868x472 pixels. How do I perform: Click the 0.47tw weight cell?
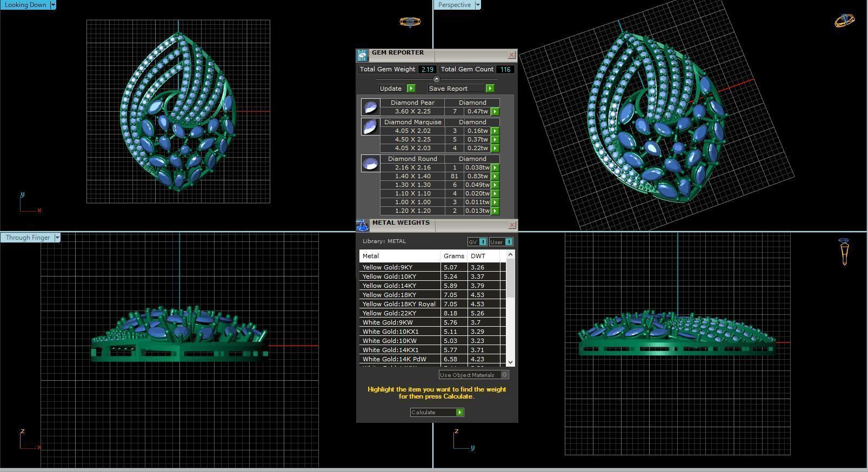coord(477,111)
